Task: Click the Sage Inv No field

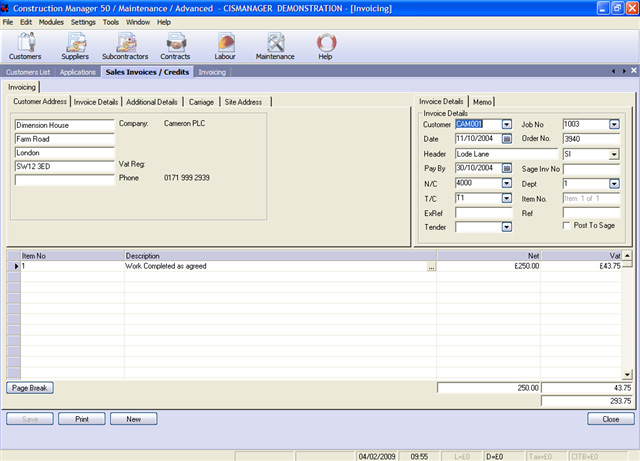Action: (x=591, y=169)
